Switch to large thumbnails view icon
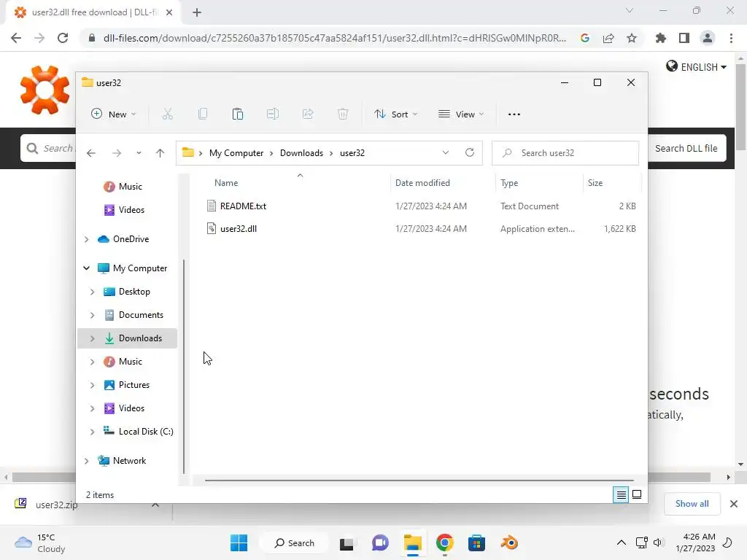Viewport: 747px width, 560px height. coord(636,495)
